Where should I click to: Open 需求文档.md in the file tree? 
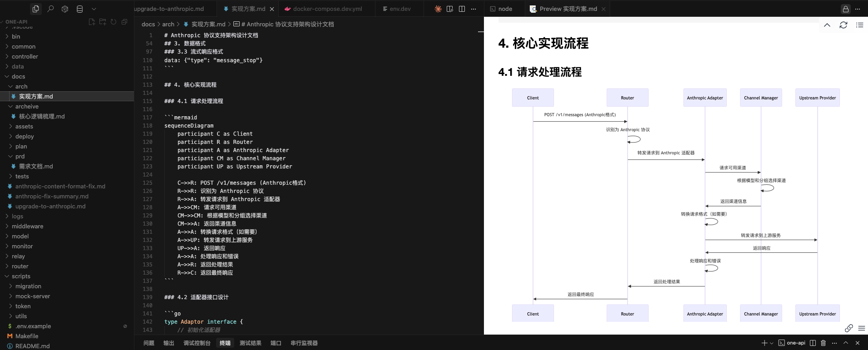pyautogui.click(x=36, y=166)
